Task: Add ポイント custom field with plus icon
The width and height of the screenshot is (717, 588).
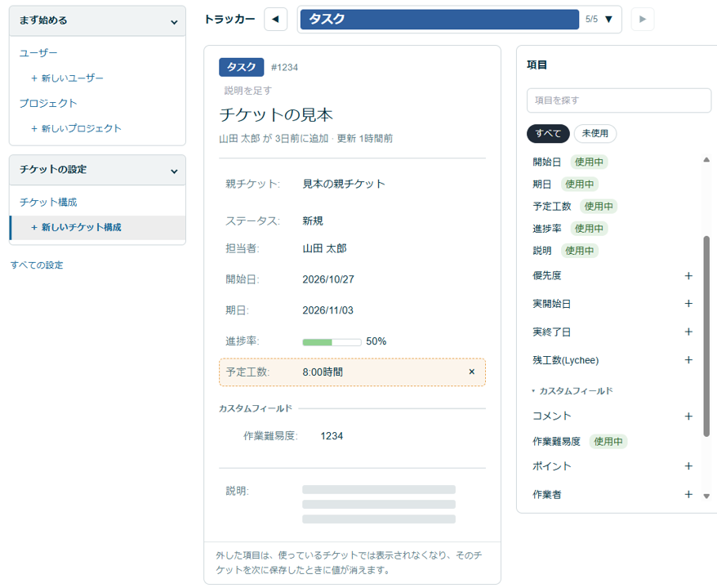Action: coord(688,466)
